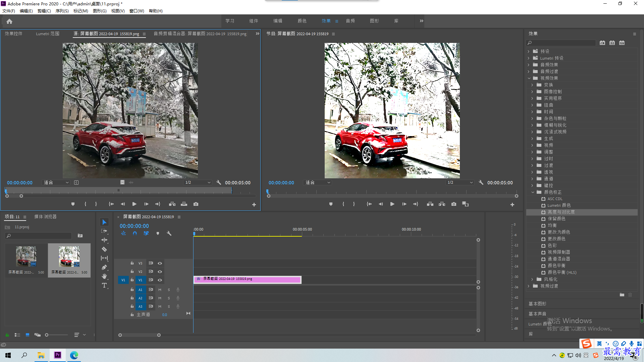
Task: Play the Source monitor clip
Action: 135,204
